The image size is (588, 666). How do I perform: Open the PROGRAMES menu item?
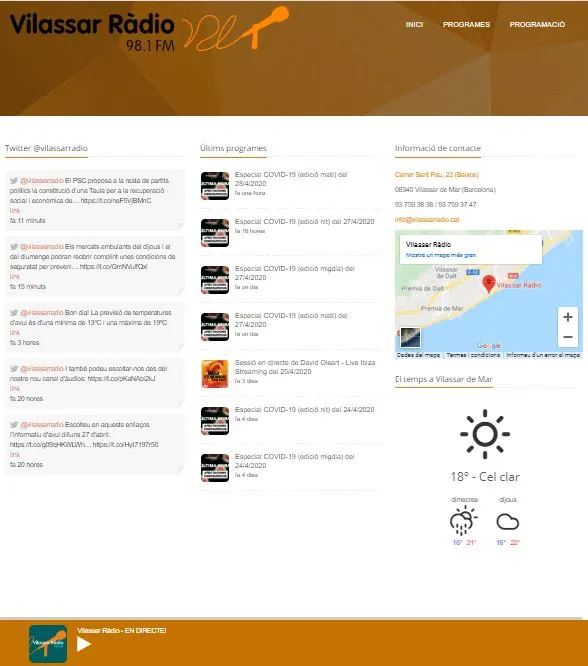pos(466,25)
